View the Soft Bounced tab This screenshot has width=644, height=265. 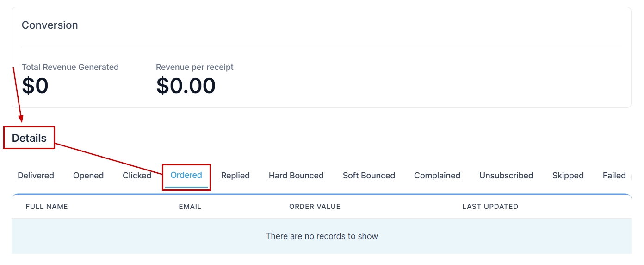[x=369, y=176]
